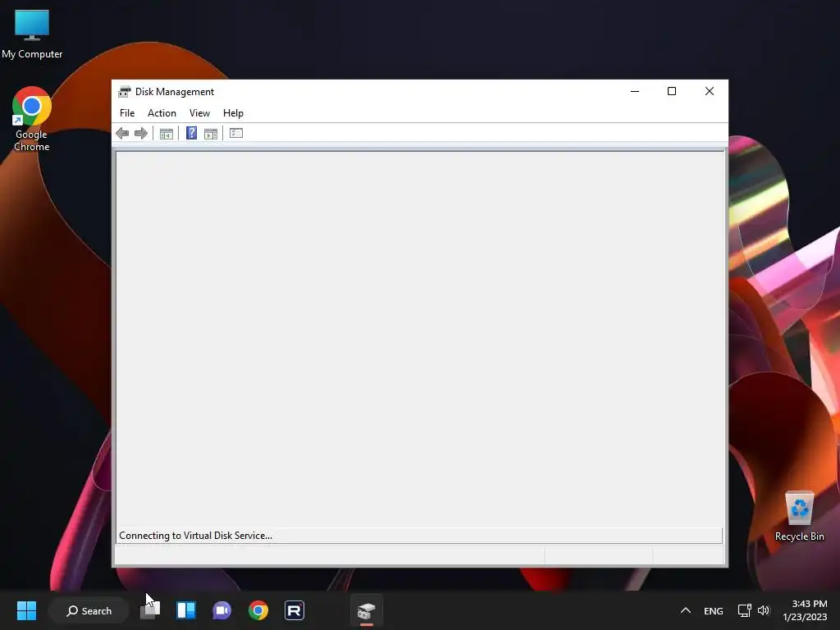Click the Back arrow in Disk Management toolbar
The height and width of the screenshot is (630, 840).
click(x=122, y=134)
